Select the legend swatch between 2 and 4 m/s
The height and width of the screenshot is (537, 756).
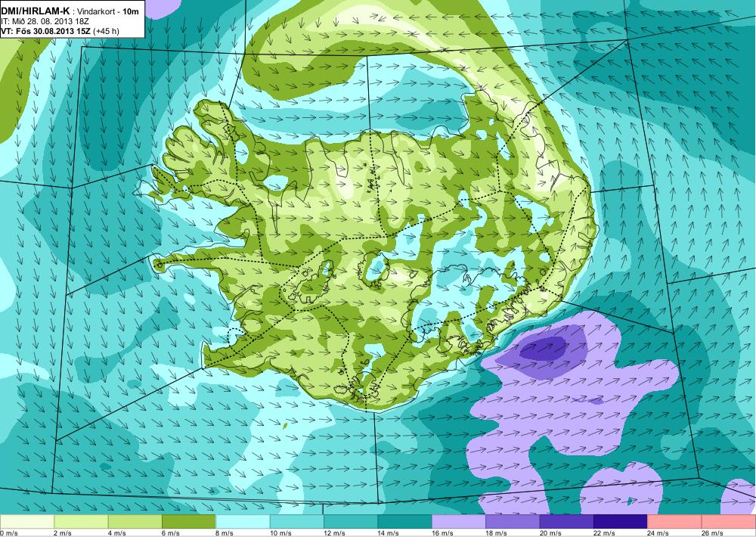point(81,522)
